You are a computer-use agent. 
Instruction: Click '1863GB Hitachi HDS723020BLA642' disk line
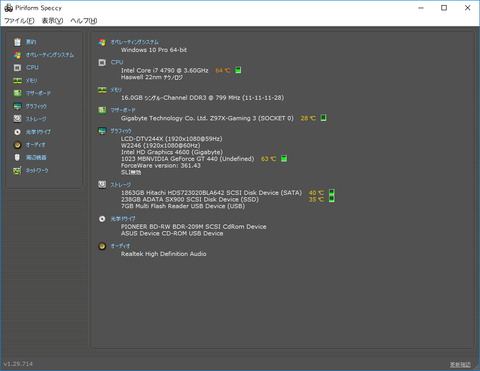point(211,192)
